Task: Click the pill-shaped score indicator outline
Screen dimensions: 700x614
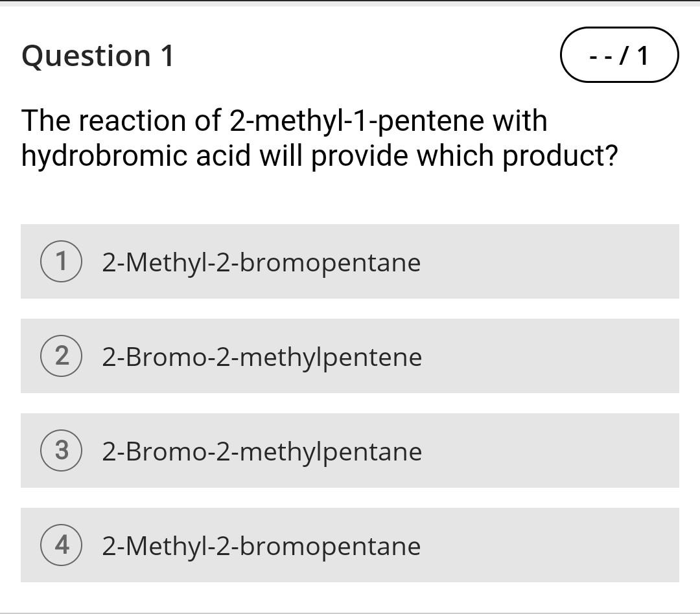Action: click(x=619, y=56)
